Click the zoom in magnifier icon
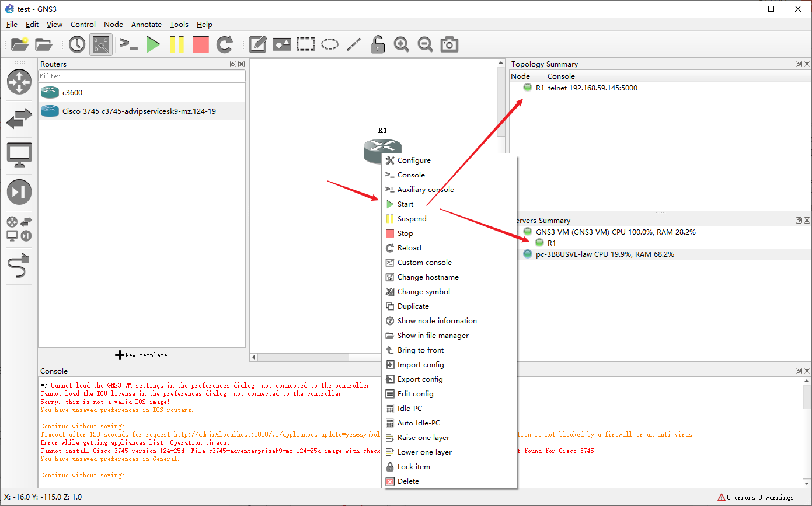This screenshot has width=812, height=506. pyautogui.click(x=402, y=44)
